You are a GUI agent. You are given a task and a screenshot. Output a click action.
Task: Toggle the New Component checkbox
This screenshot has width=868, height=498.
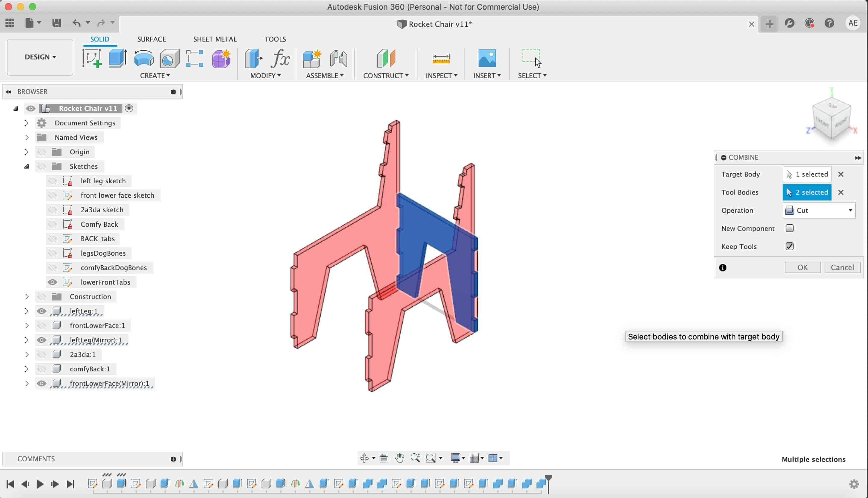[789, 228]
